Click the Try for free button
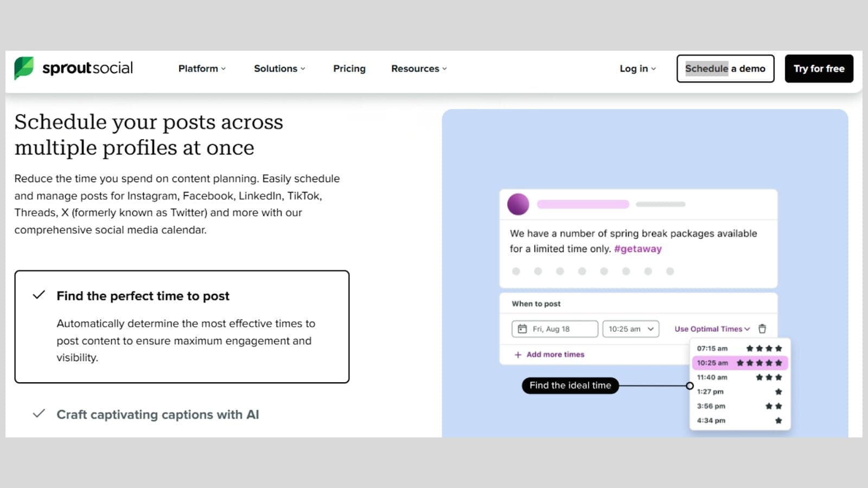This screenshot has width=868, height=488. click(819, 68)
